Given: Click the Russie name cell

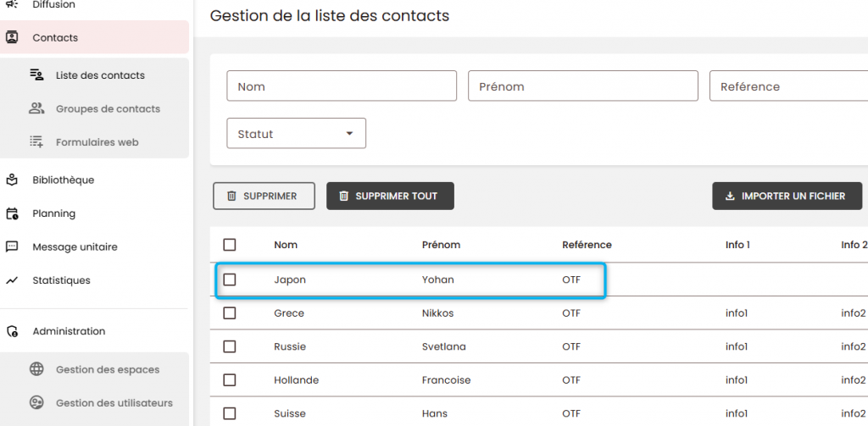Looking at the screenshot, I should pos(290,347).
